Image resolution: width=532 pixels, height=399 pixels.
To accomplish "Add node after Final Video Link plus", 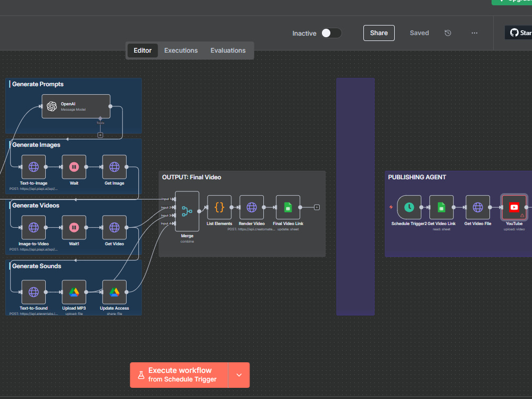I will point(317,207).
